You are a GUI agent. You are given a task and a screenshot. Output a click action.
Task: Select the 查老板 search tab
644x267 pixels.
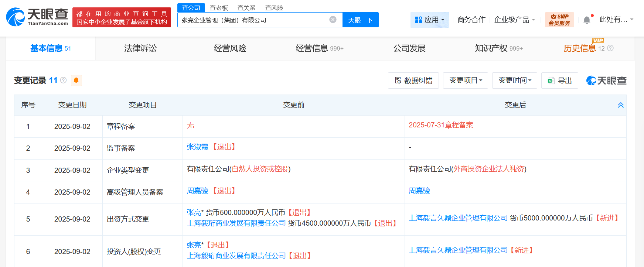[219, 8]
